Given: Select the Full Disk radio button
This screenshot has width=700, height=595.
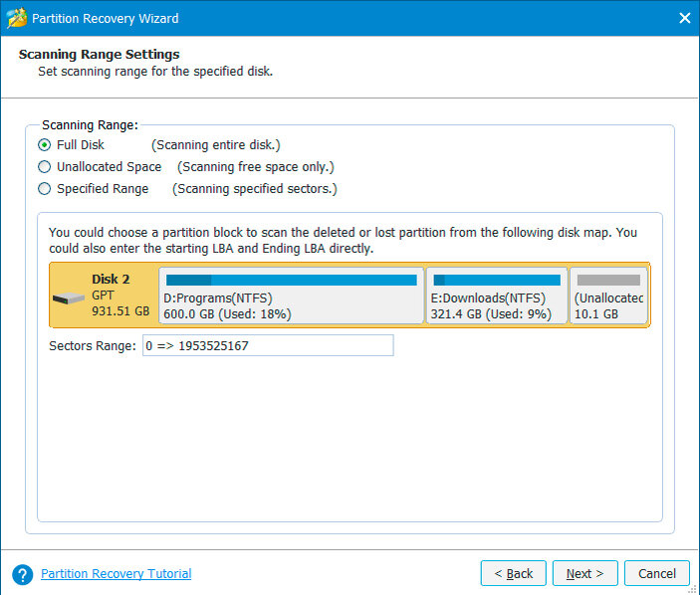Looking at the screenshot, I should pos(44,145).
